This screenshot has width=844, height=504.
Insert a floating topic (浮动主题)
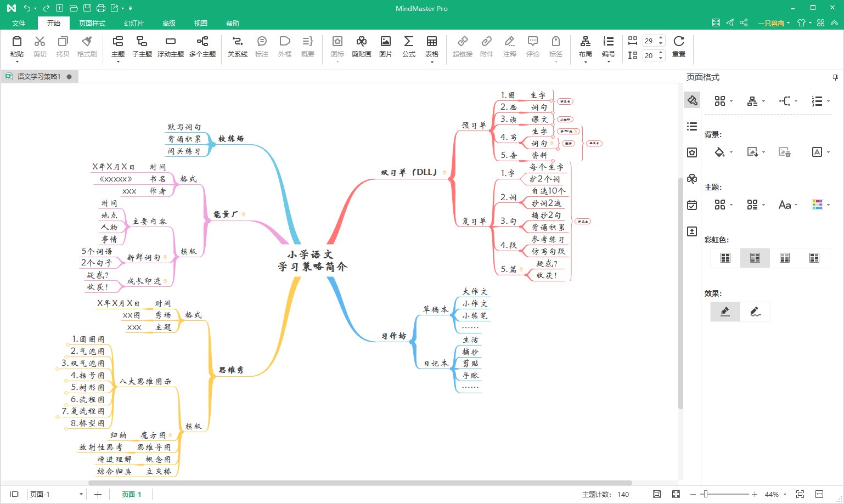tap(170, 47)
